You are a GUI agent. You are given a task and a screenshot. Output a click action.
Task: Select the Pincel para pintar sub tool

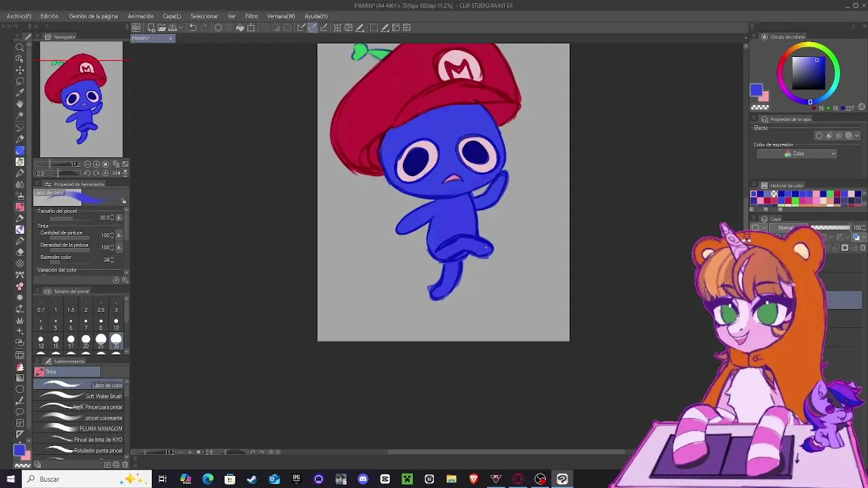(80, 407)
